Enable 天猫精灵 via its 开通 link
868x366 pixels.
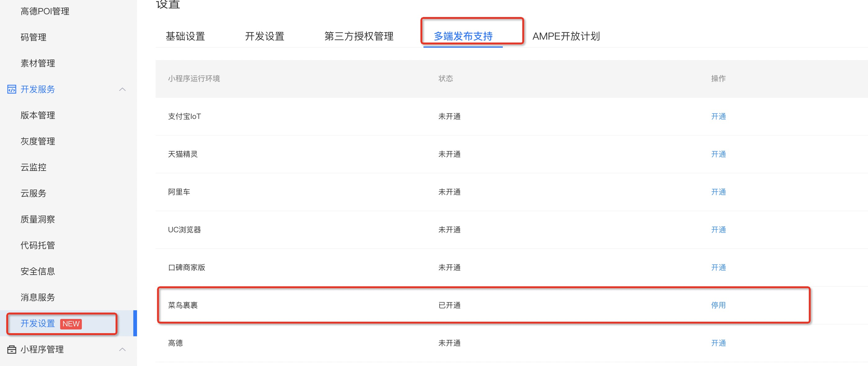click(x=718, y=154)
